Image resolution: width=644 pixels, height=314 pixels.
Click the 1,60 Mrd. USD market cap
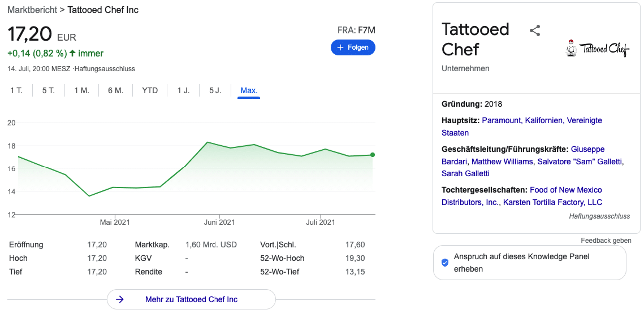click(211, 245)
